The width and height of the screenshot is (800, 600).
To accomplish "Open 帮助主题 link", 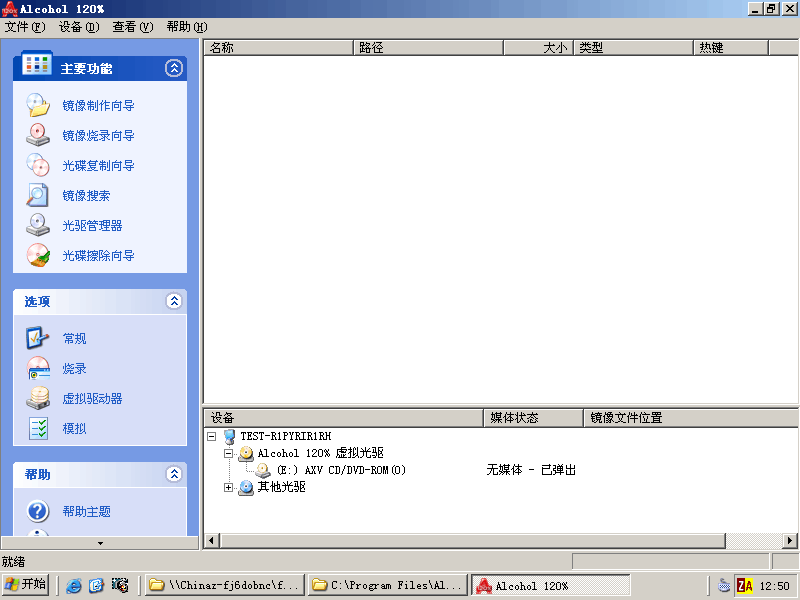I will click(86, 511).
